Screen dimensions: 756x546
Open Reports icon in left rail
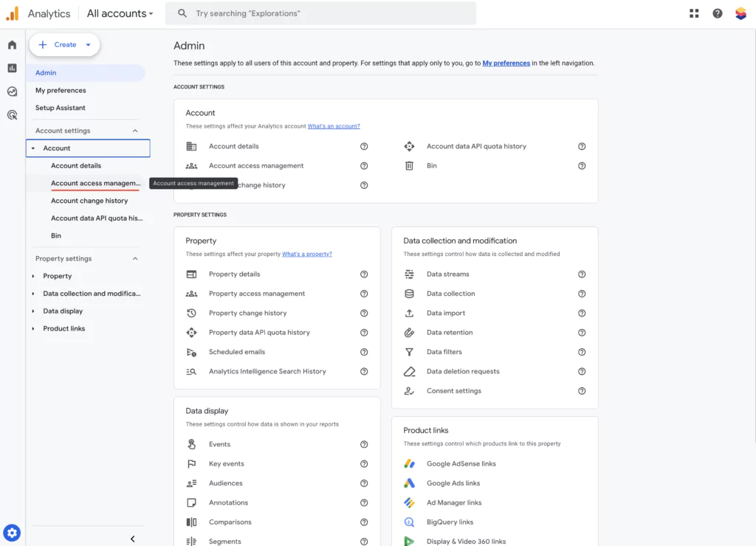[x=12, y=68]
